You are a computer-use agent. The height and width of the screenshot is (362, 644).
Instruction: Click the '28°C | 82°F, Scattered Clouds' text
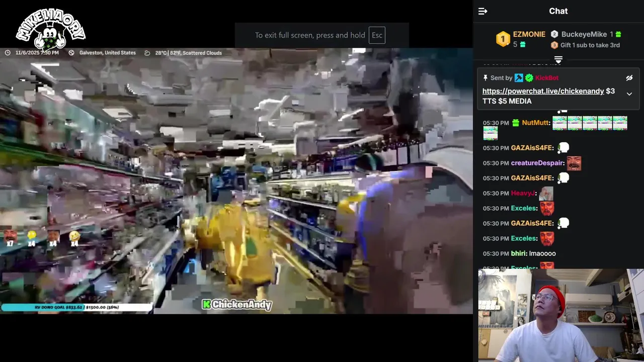[x=188, y=53]
